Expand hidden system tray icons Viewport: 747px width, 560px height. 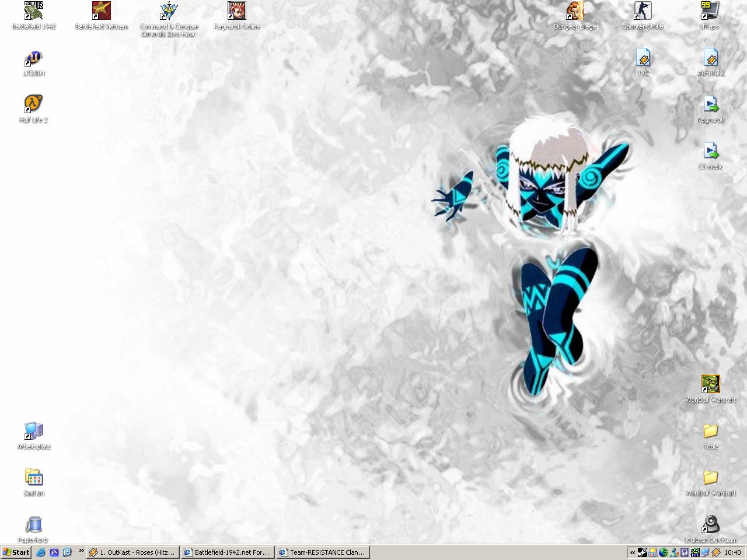(632, 552)
